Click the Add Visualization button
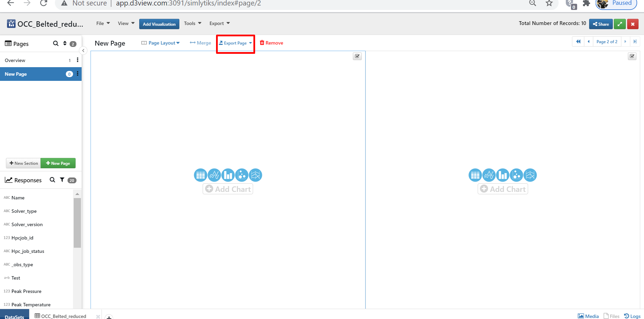644x319 pixels. tap(159, 24)
